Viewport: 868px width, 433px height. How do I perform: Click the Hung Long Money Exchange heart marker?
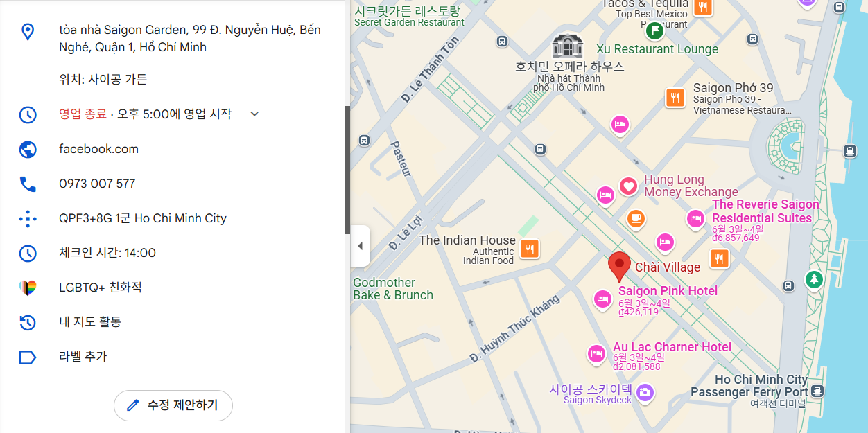[x=628, y=186]
